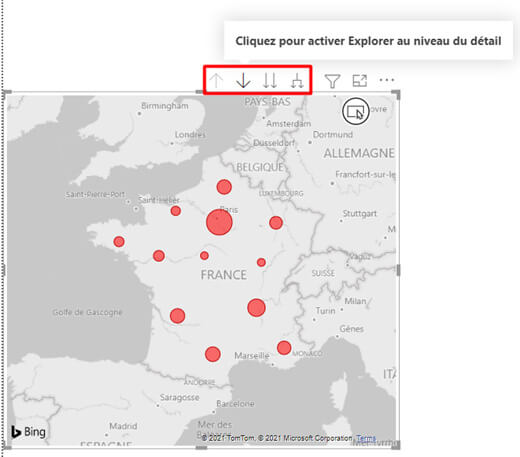The image size is (520, 457).
Task: Go to next hierarchy level double-arrow
Action: point(270,80)
